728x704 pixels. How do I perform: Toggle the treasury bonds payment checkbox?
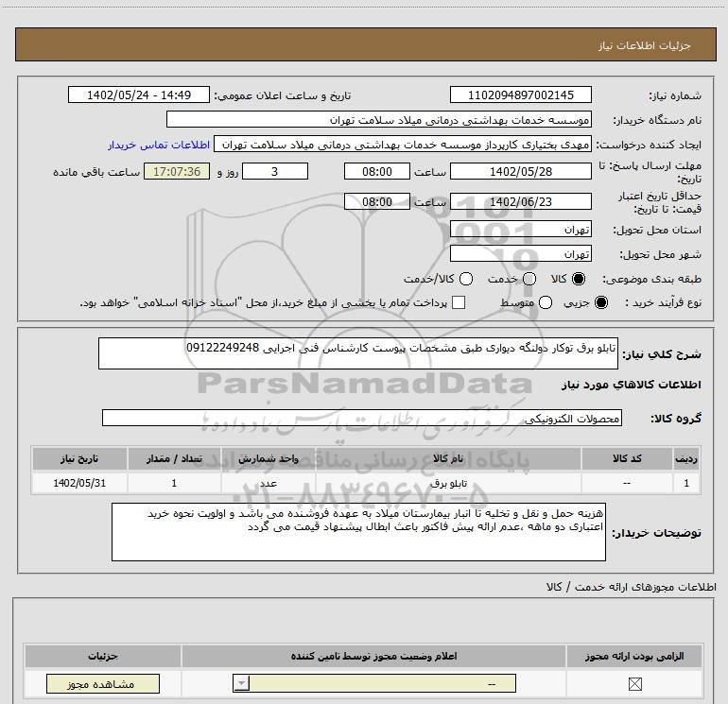point(459,303)
